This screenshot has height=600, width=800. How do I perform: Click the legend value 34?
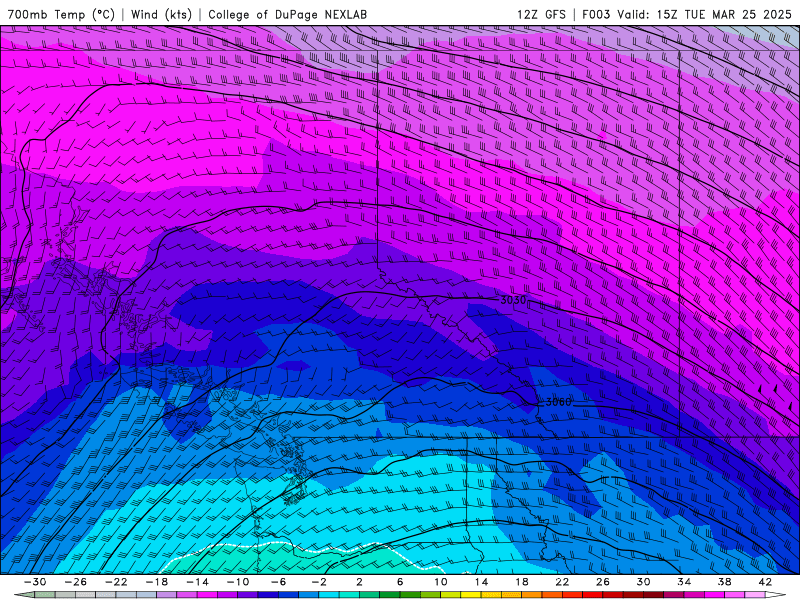684,582
